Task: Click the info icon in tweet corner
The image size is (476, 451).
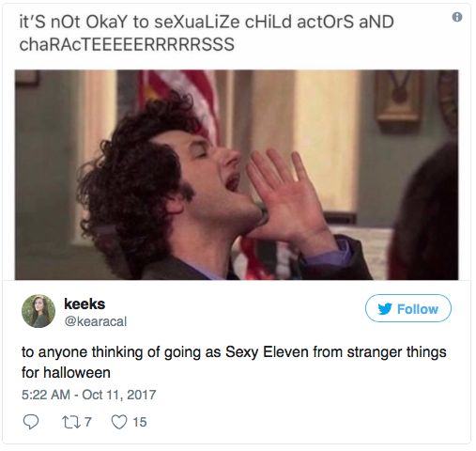Action: (x=457, y=17)
